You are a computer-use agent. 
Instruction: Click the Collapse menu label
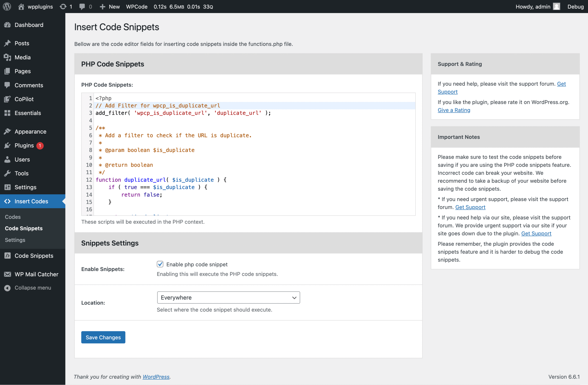click(x=33, y=288)
